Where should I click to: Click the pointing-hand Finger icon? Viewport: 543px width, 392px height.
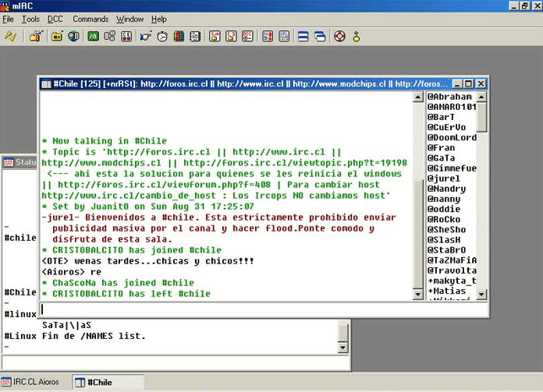pos(145,36)
